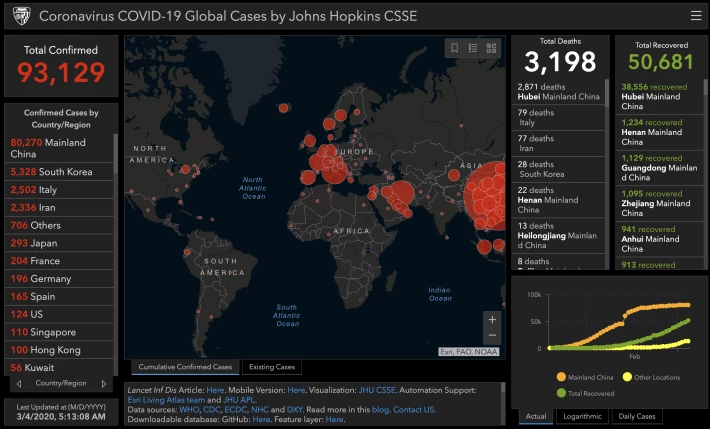Select the Daily Cases chart tab
710x429 pixels.
(637, 416)
